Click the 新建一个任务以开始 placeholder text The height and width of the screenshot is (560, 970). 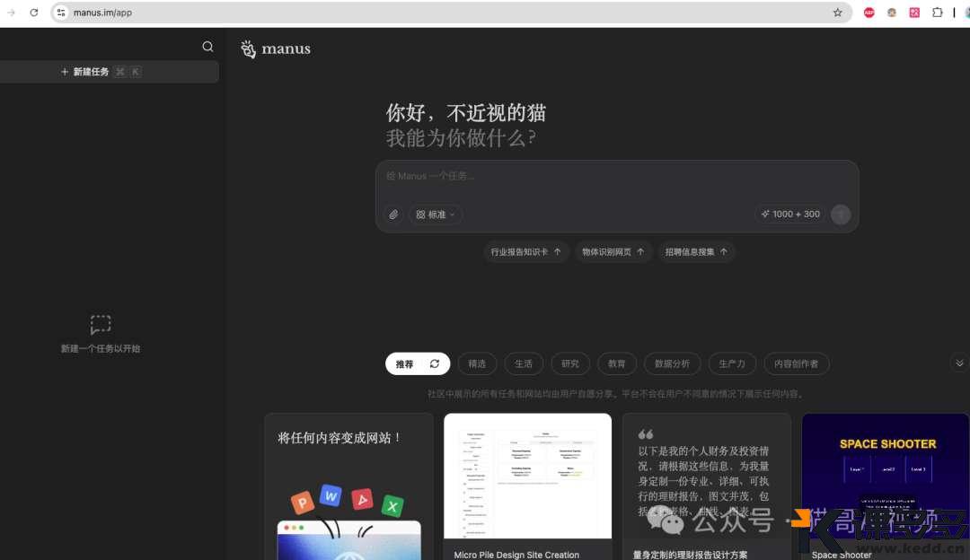click(x=101, y=348)
